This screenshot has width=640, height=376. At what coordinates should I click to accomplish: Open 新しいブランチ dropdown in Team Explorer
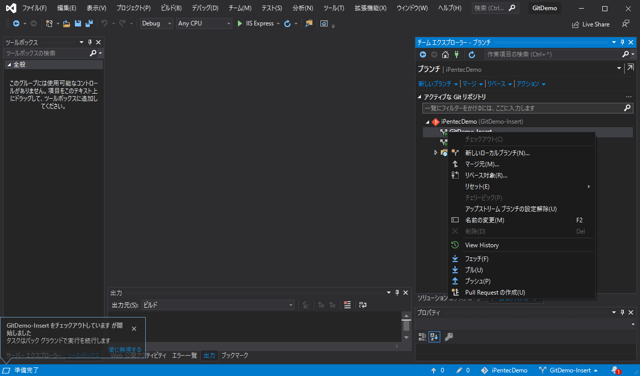coord(438,84)
